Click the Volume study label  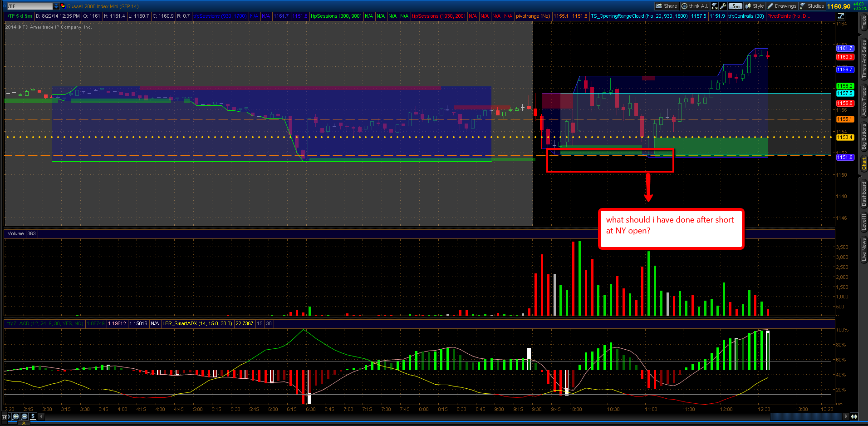click(x=16, y=233)
